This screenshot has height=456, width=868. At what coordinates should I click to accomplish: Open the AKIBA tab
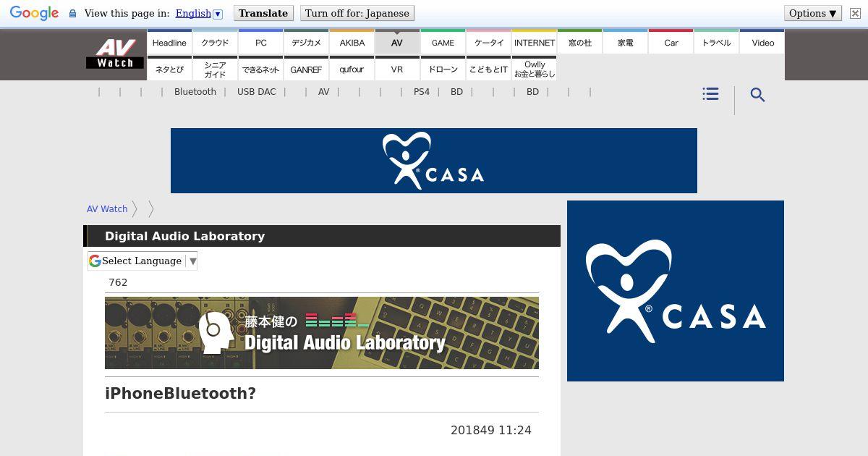click(x=352, y=42)
